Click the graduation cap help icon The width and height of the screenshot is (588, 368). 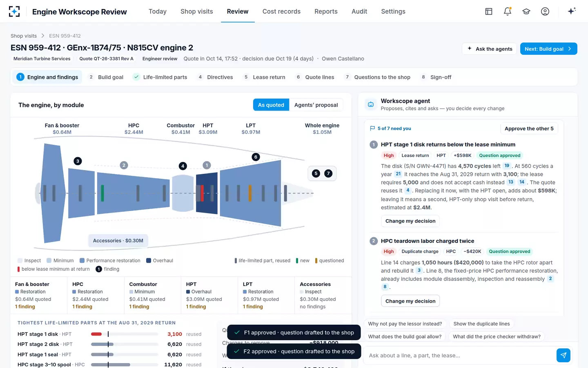pos(526,11)
